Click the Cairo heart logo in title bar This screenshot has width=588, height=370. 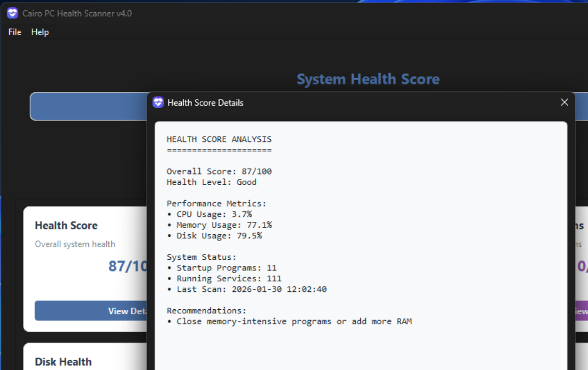pos(12,13)
